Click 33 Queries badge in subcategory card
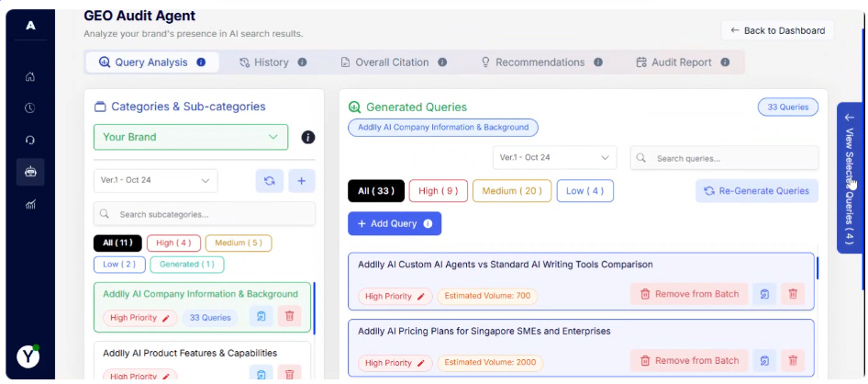Screen dimensions: 868x384 tap(210, 318)
